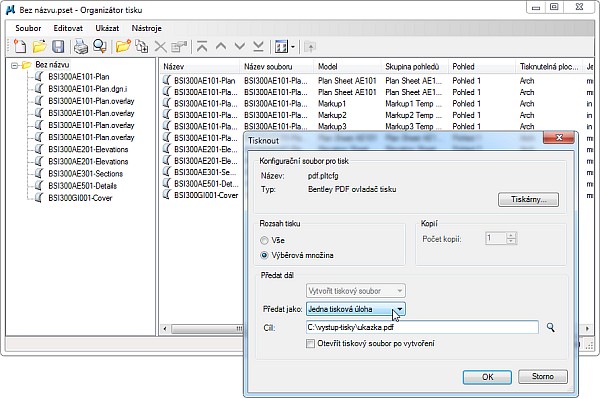The width and height of the screenshot is (600, 398).
Task: Close the Tisknout dialog with red X
Action: [559, 137]
